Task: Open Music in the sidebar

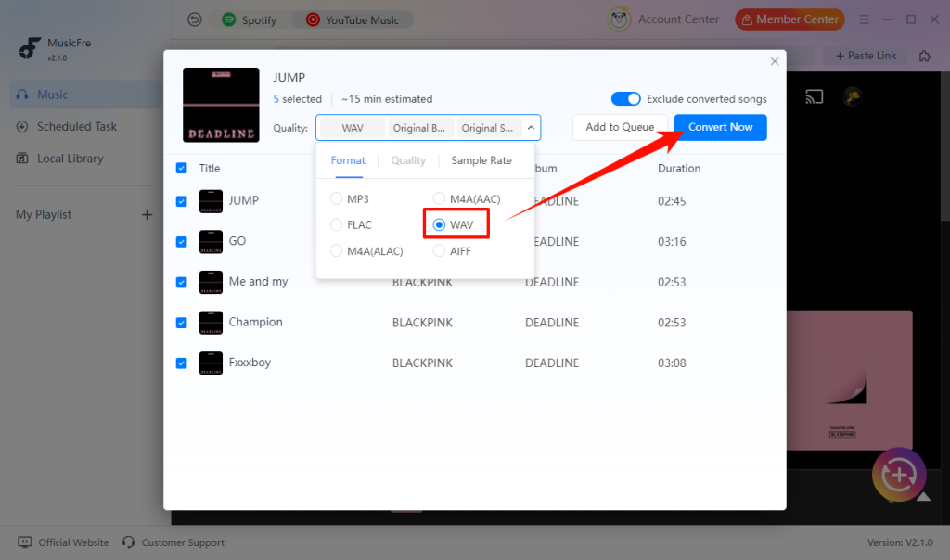Action: click(x=85, y=95)
